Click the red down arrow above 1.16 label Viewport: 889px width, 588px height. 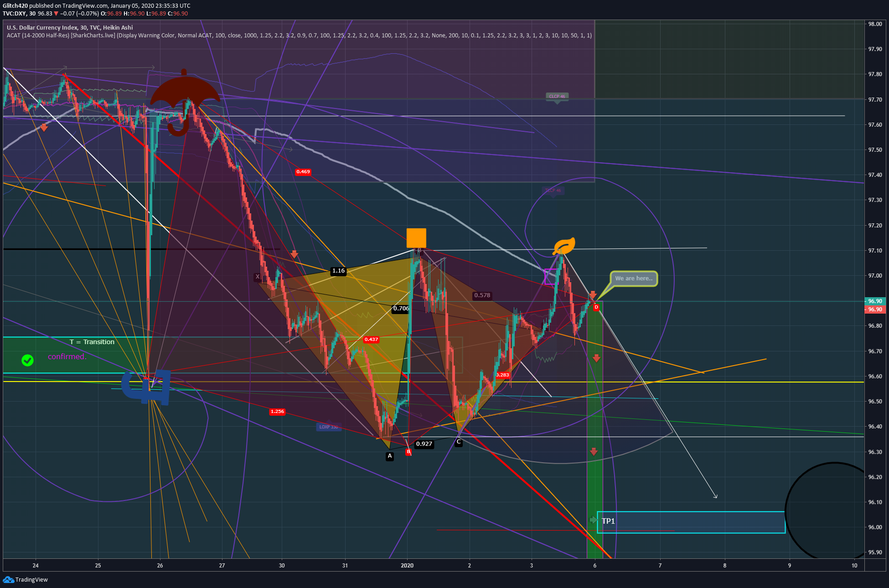click(295, 254)
